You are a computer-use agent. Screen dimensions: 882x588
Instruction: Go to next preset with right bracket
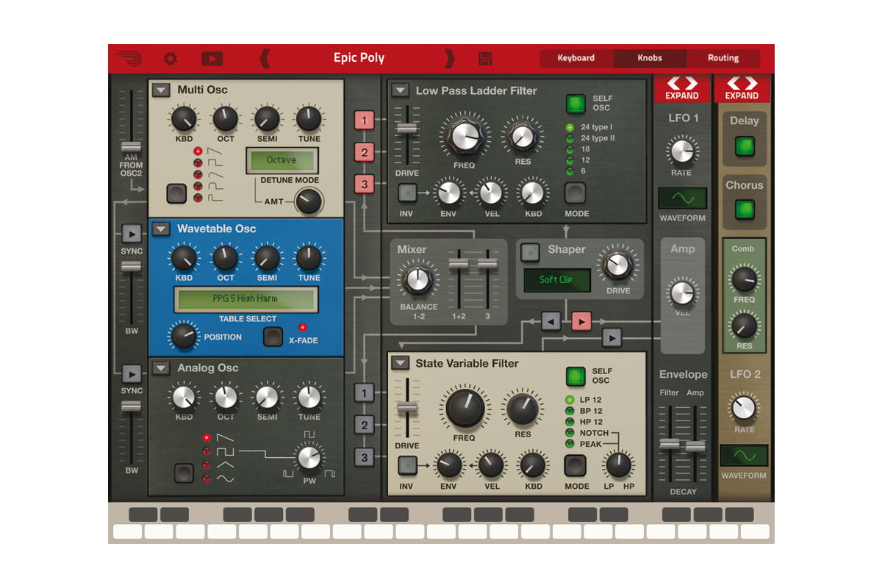point(450,59)
